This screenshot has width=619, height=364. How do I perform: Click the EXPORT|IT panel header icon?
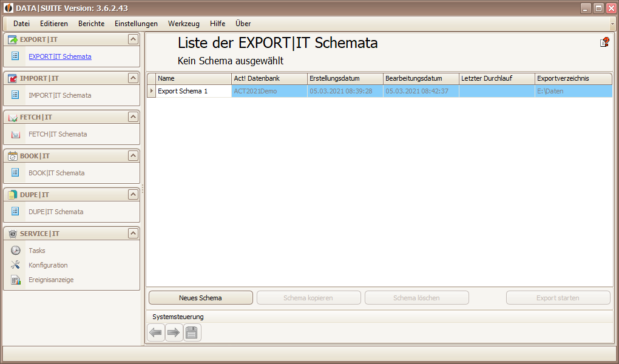pyautogui.click(x=13, y=39)
